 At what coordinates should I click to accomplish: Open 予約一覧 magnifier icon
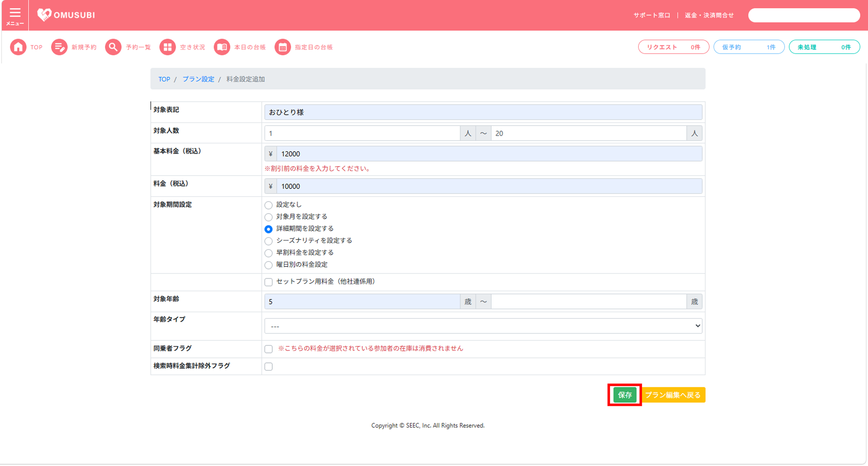point(113,47)
